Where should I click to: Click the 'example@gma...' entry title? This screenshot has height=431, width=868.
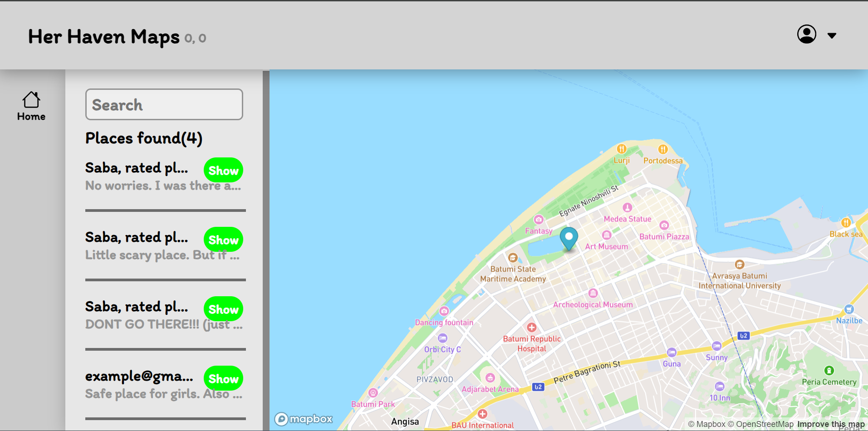[x=139, y=376]
